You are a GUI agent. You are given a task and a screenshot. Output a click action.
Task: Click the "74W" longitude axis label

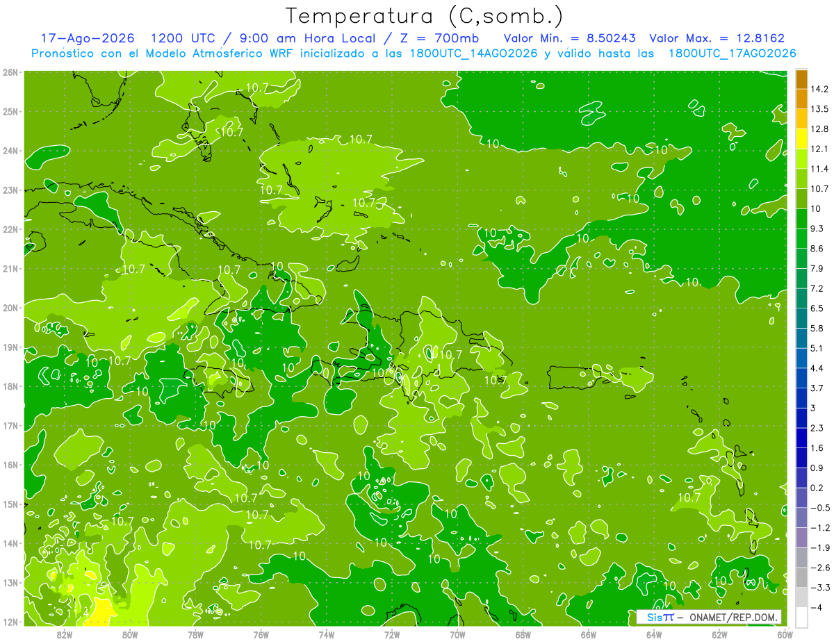327,634
